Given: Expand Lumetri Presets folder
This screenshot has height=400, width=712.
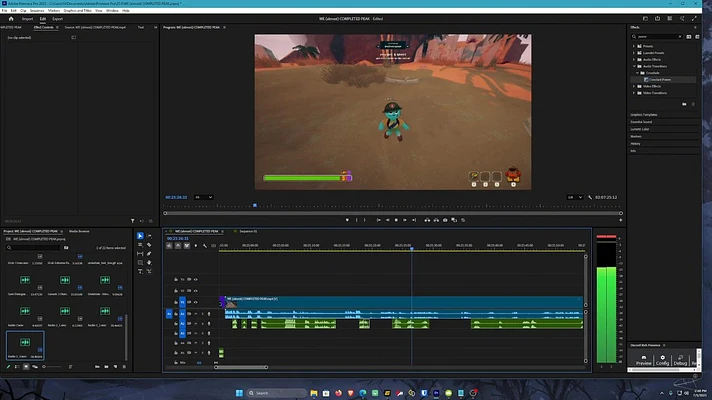Looking at the screenshot, I should [634, 53].
